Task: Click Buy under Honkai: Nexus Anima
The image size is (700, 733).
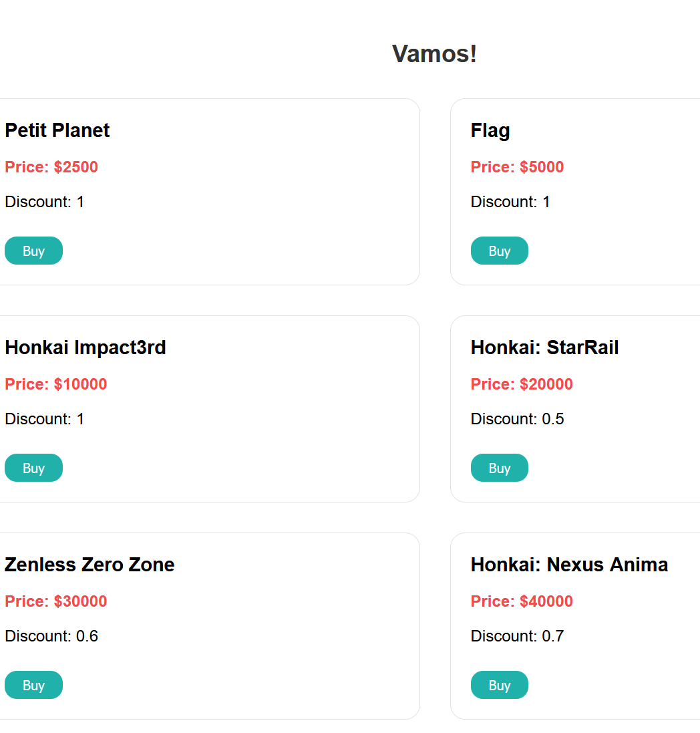Action: click(x=499, y=685)
